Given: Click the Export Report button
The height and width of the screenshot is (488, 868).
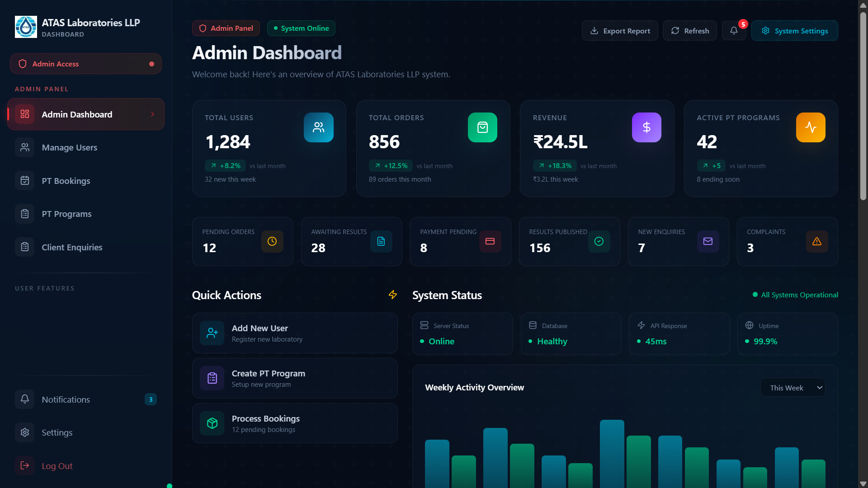Looking at the screenshot, I should pyautogui.click(x=620, y=31).
